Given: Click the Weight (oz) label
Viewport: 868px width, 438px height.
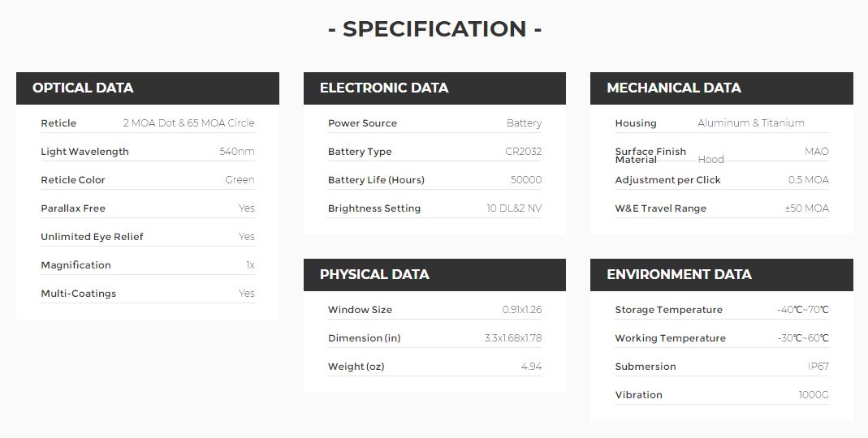Looking at the screenshot, I should pos(356,367).
